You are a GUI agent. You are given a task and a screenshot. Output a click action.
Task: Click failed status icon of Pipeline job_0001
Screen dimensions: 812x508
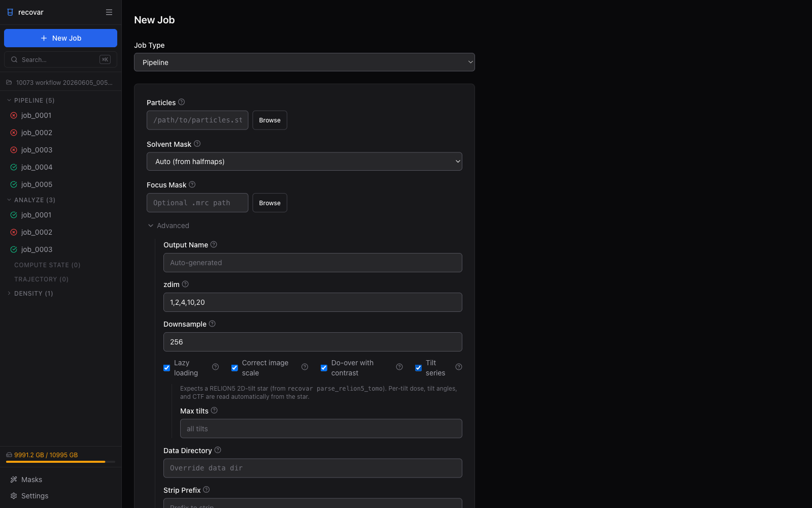click(x=14, y=115)
